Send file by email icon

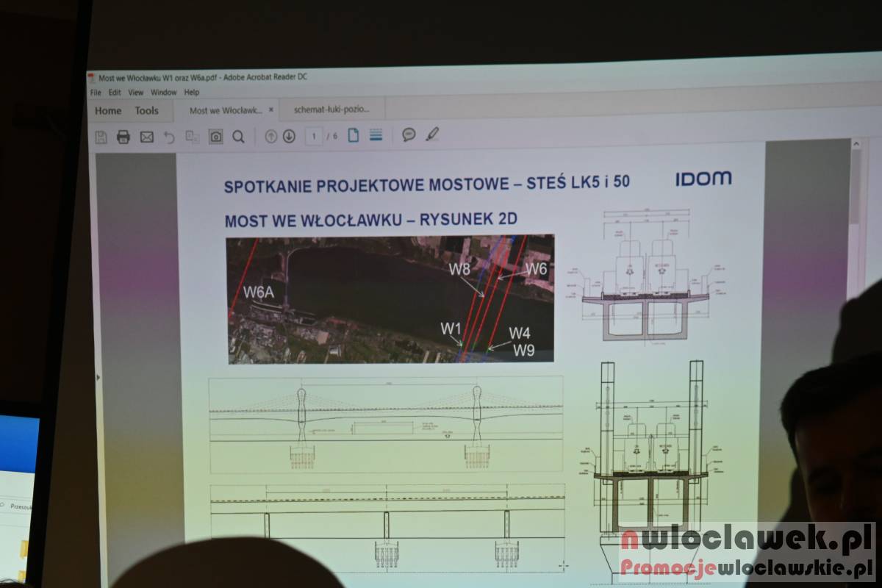(147, 137)
